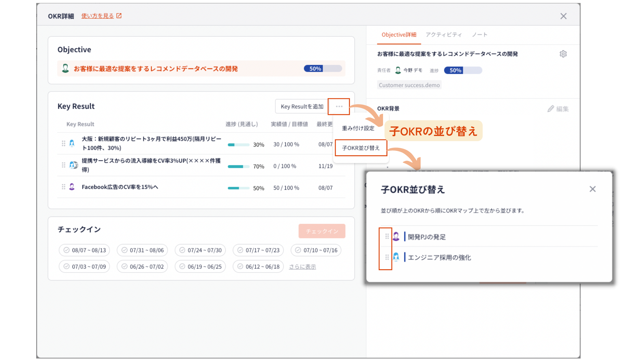Toggle the 06/12 ~ 06/18 check-in chip
The height and width of the screenshot is (362, 644).
(258, 266)
